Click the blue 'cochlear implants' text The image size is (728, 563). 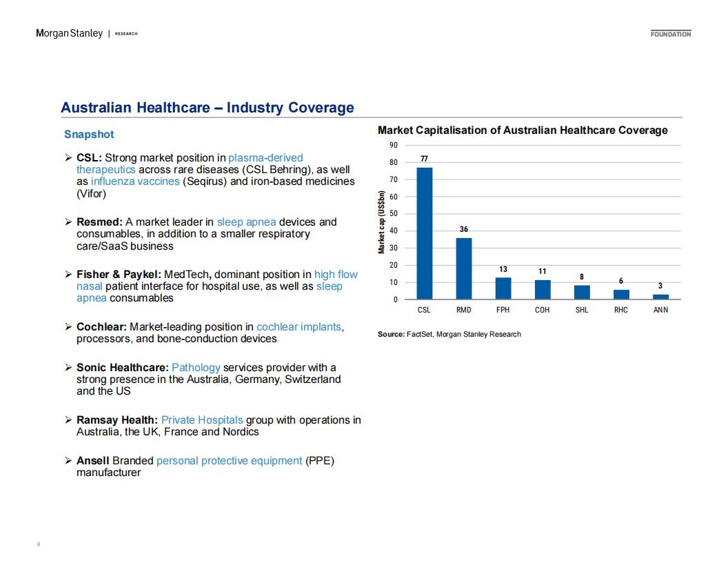[x=299, y=327]
